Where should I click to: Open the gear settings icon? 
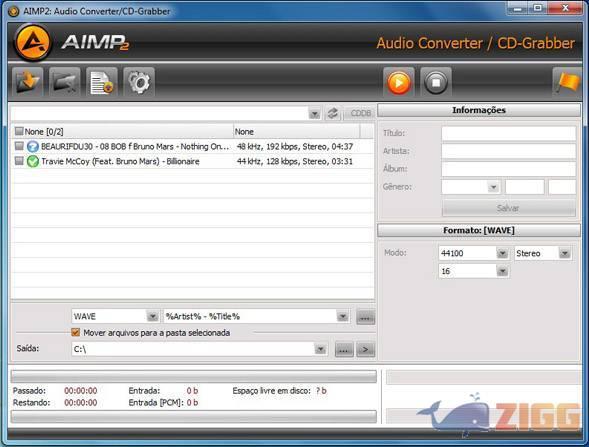[x=139, y=82]
